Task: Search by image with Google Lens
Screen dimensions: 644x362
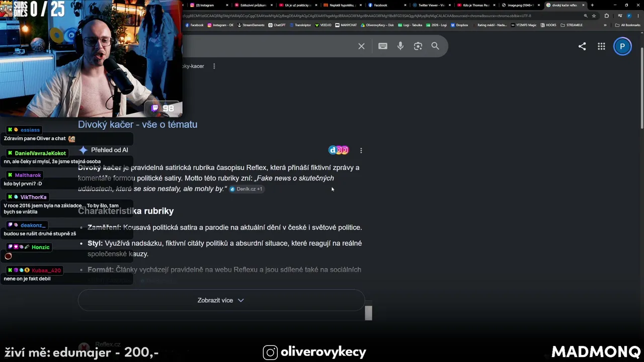Action: (x=418, y=46)
